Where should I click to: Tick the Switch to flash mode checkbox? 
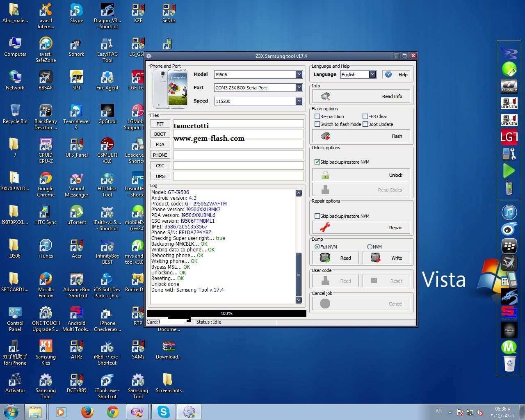317,124
